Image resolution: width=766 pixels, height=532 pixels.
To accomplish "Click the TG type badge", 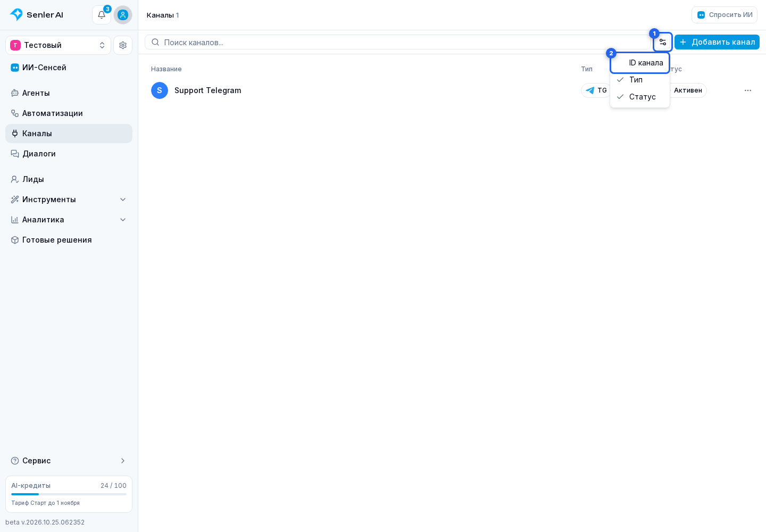I will coord(596,90).
